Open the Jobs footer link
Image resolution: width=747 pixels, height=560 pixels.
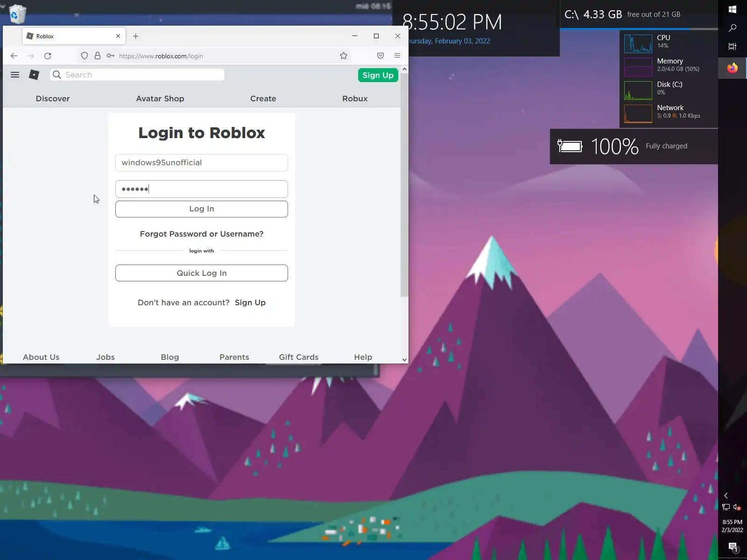(x=106, y=357)
